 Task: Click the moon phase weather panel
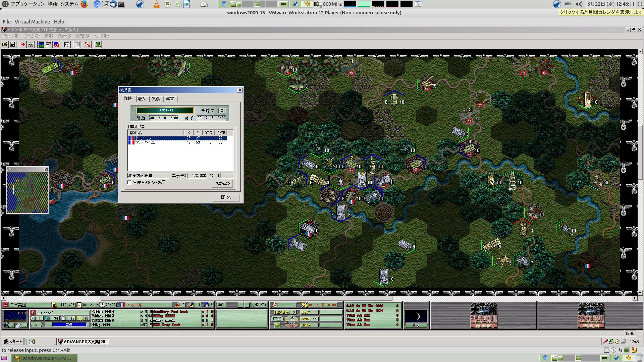tap(416, 316)
